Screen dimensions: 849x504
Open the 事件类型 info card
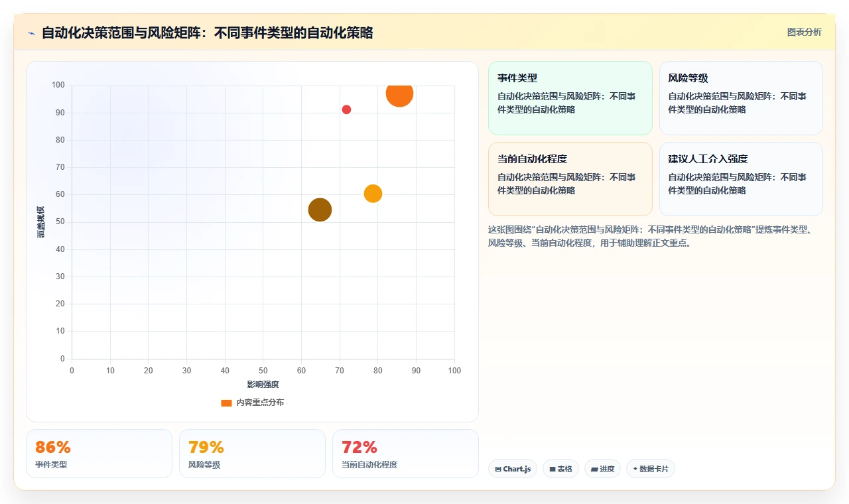(x=570, y=98)
